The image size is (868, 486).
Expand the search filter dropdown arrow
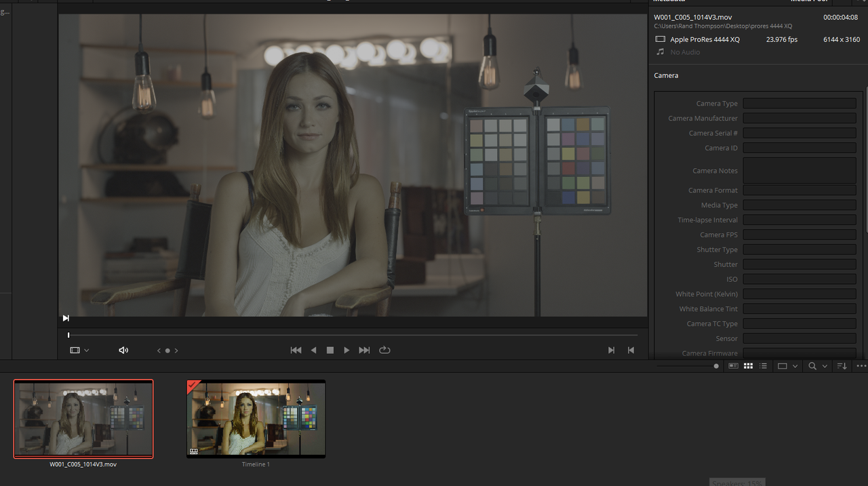click(x=825, y=366)
